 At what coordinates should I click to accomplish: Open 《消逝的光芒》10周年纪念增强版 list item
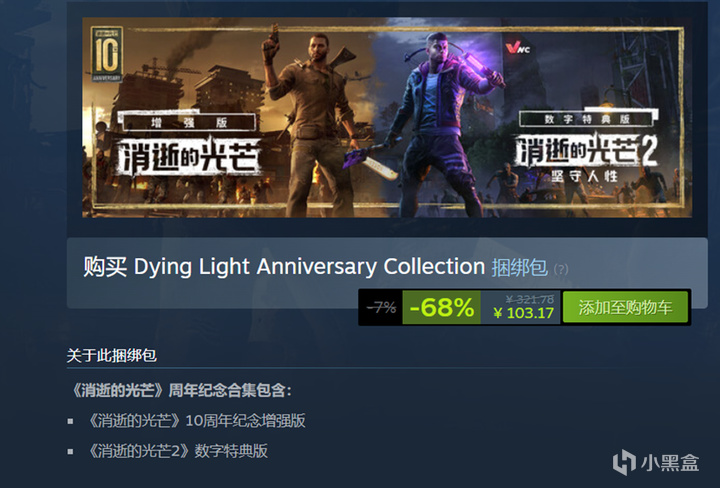(x=196, y=421)
